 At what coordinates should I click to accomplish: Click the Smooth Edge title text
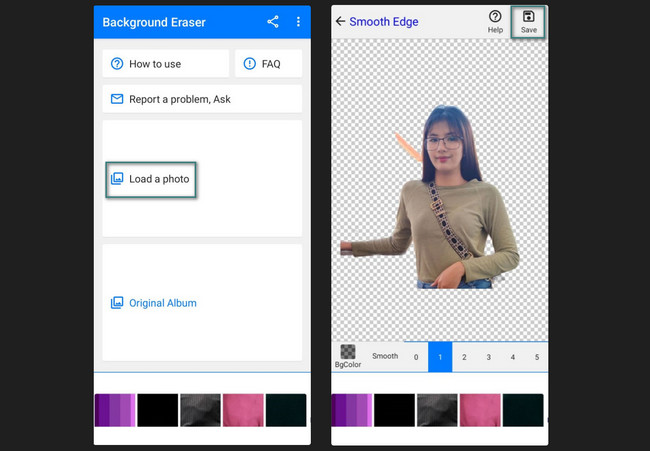(x=384, y=22)
